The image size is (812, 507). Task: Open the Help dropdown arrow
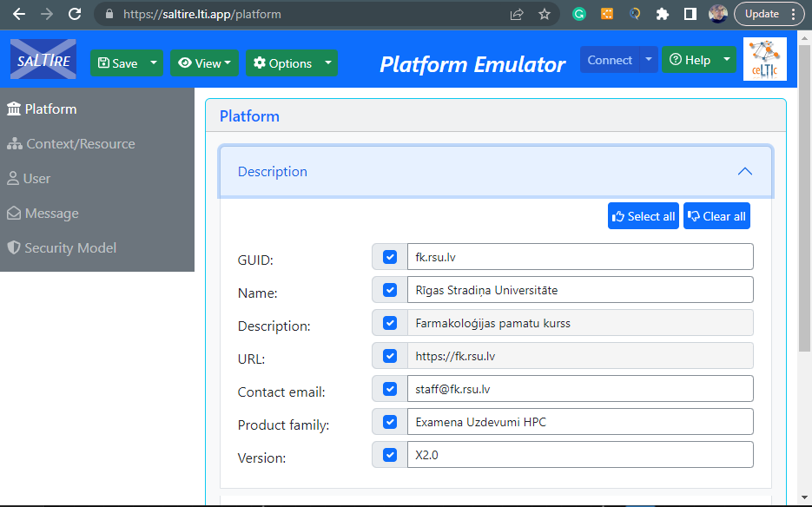[727, 60]
